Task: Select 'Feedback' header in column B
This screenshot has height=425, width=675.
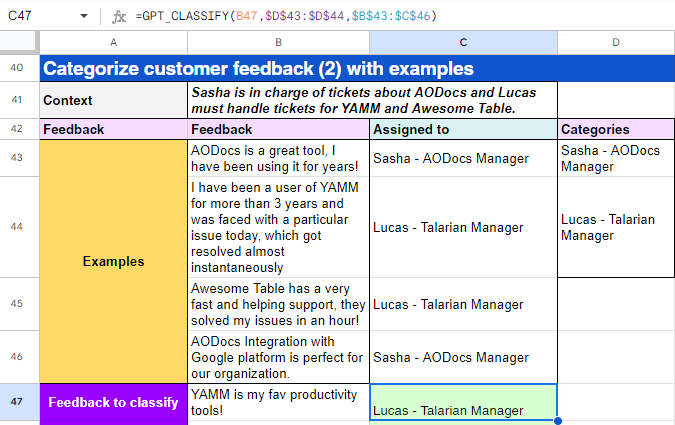Action: 279,129
